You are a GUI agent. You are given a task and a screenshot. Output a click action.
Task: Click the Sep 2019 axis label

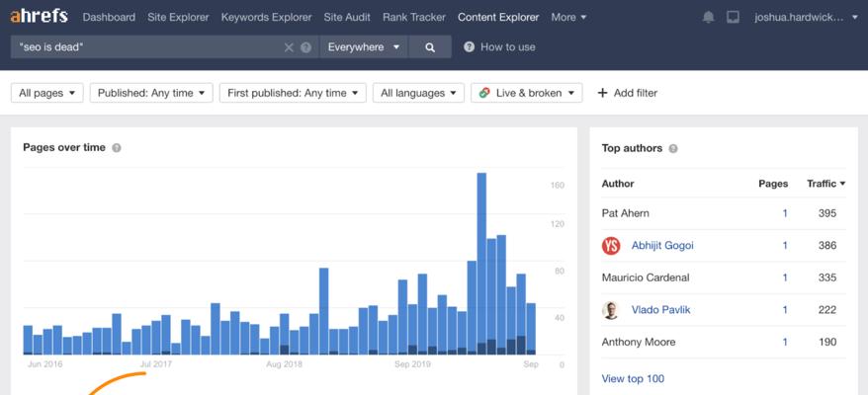(412, 364)
